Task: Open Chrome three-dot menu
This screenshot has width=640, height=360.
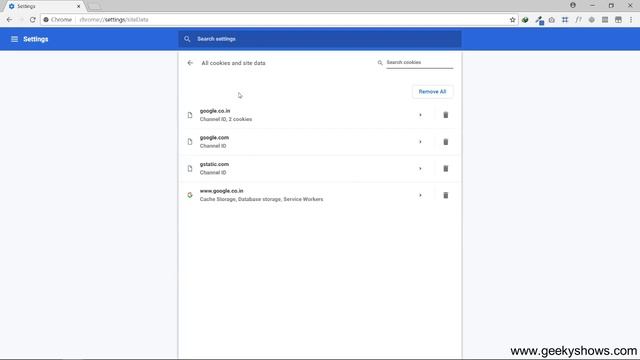Action: [x=631, y=20]
